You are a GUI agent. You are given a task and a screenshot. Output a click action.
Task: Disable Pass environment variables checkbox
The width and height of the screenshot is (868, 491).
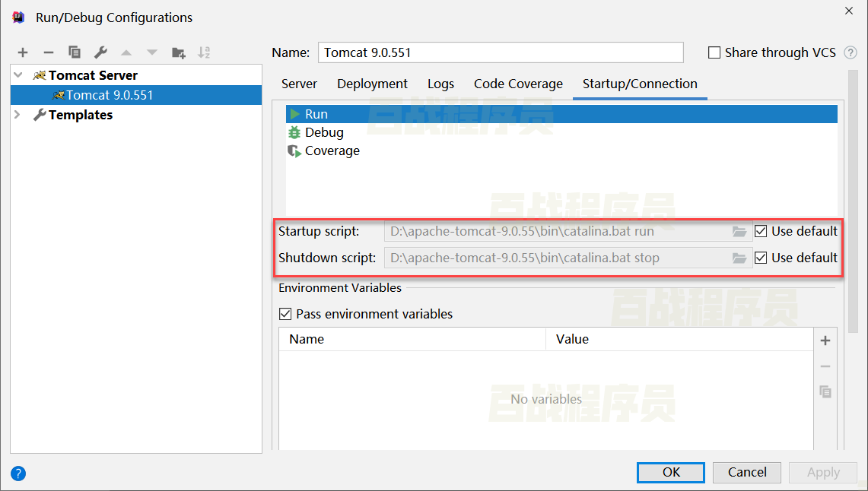pos(285,314)
